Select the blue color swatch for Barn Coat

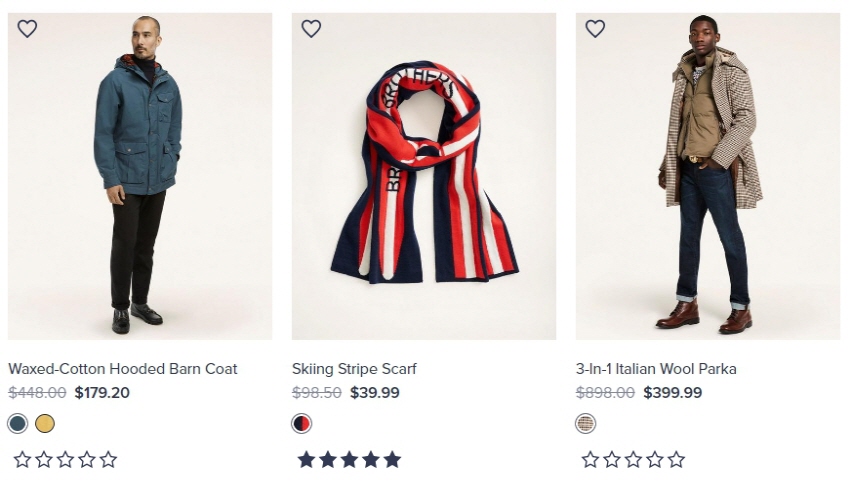click(17, 424)
